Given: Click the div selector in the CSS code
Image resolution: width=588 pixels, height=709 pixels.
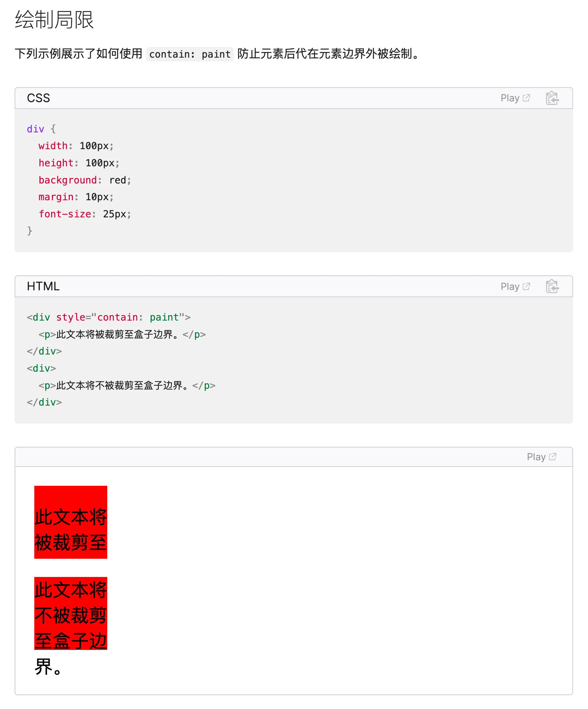Looking at the screenshot, I should (35, 129).
